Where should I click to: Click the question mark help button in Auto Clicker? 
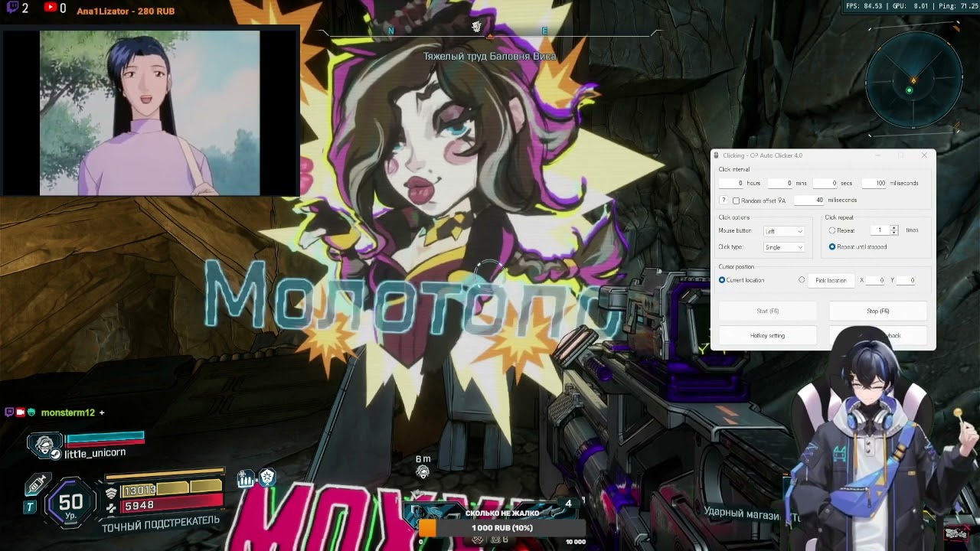coord(723,201)
